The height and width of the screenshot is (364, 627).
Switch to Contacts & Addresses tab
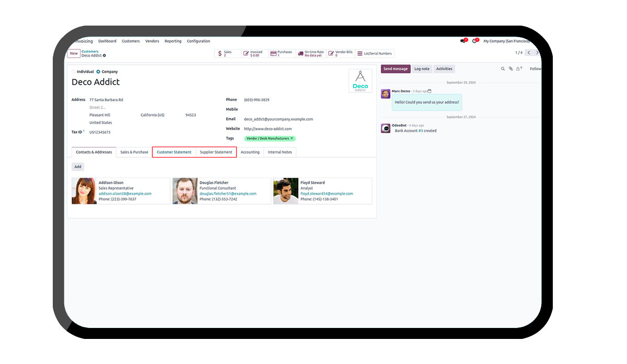coord(94,152)
